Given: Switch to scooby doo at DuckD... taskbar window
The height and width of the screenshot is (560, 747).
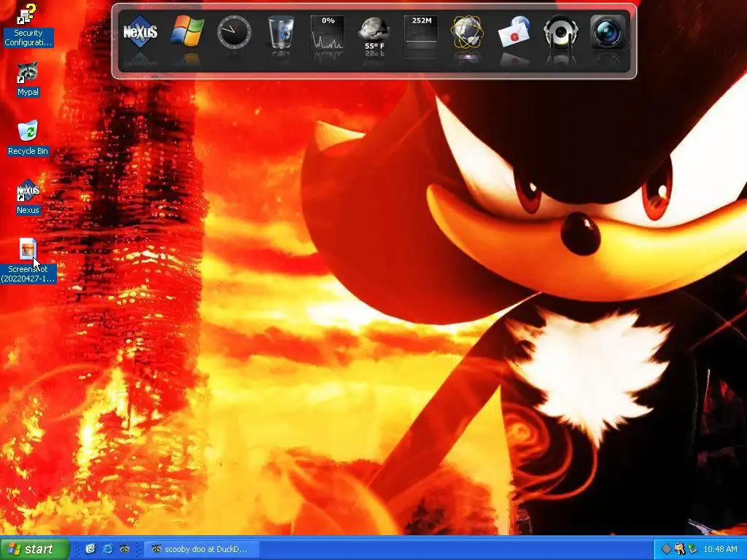Looking at the screenshot, I should click(202, 549).
